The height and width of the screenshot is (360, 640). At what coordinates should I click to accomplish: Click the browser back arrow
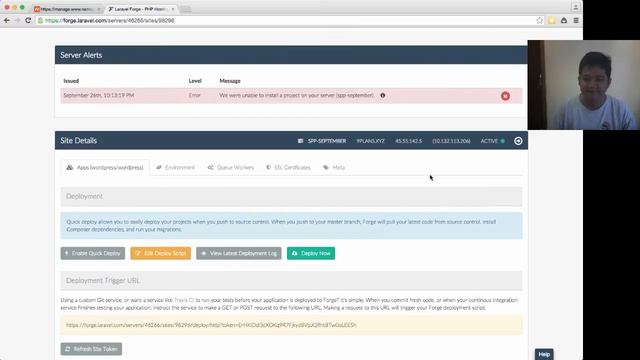(7, 20)
